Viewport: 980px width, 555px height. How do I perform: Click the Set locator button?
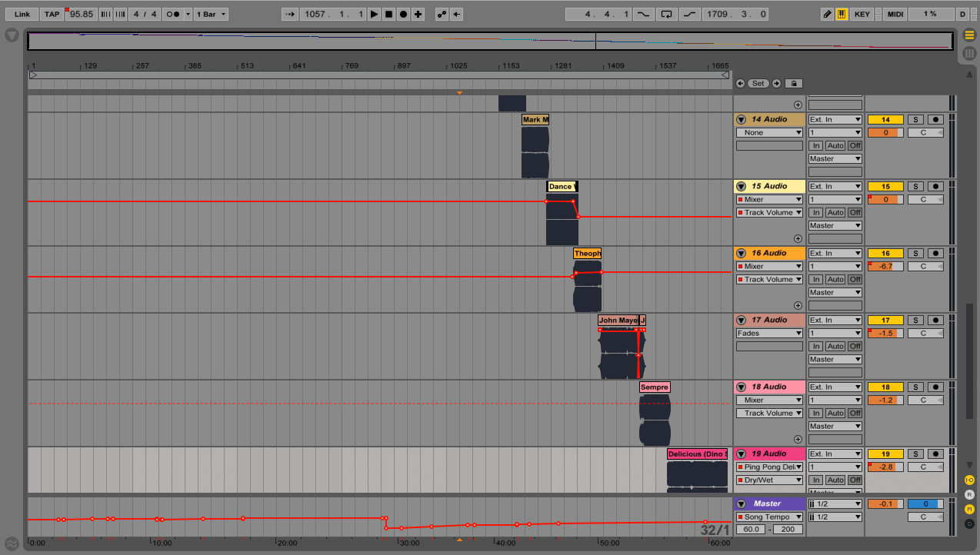coord(758,83)
